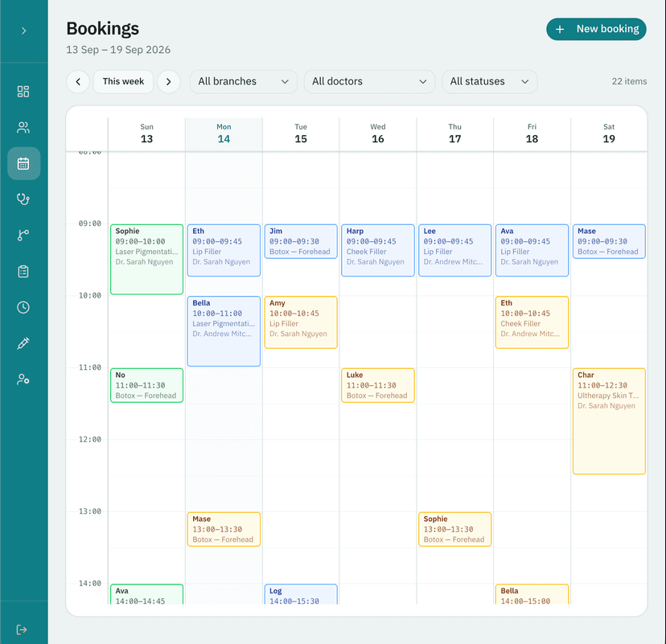This screenshot has width=666, height=644.
Task: Open the stethoscope doctors icon
Action: pos(23,199)
